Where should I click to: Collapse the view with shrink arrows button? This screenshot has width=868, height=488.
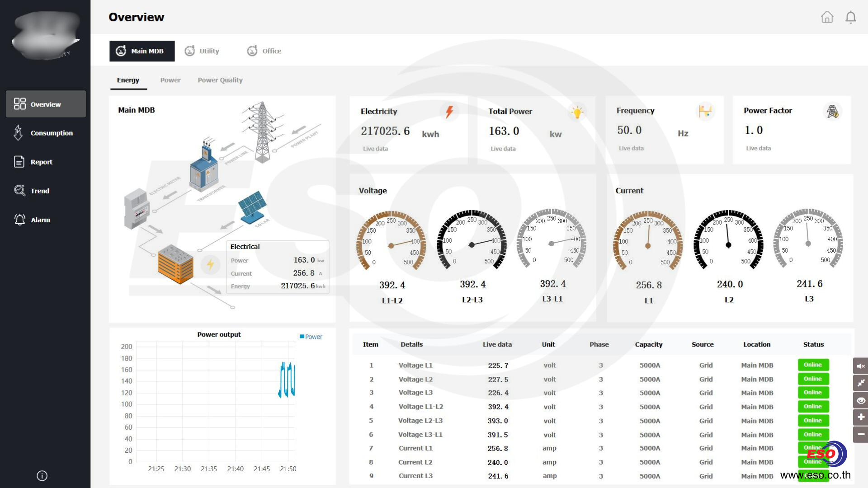click(x=860, y=383)
